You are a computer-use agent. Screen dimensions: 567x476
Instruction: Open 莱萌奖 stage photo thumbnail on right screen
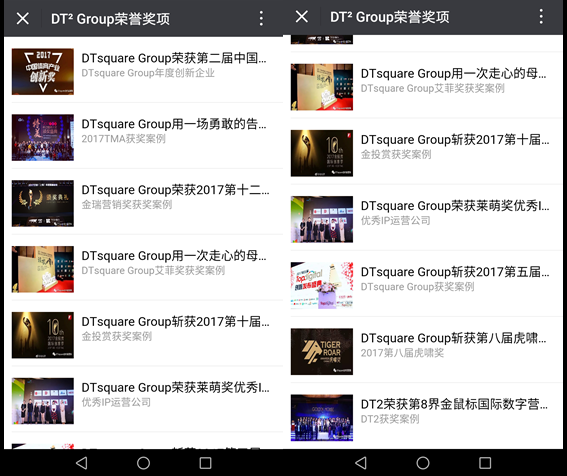pyautogui.click(x=322, y=219)
